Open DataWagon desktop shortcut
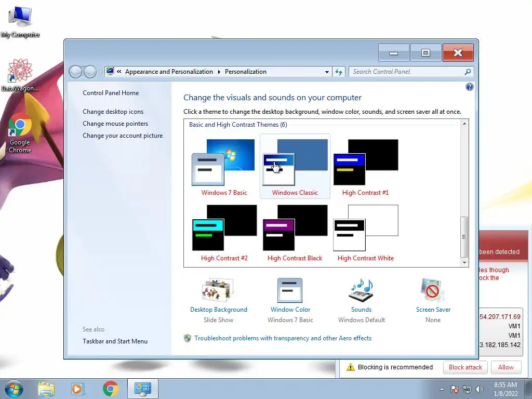Image resolution: width=532 pixels, height=399 pixels. [x=20, y=75]
